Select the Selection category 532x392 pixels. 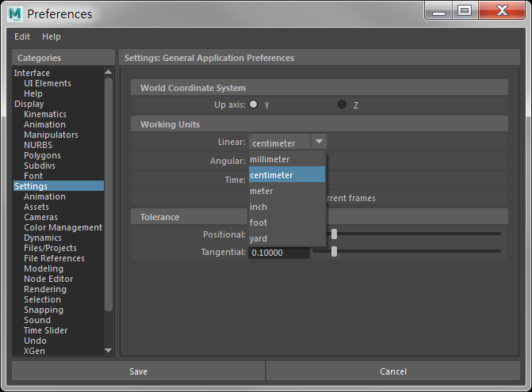42,299
